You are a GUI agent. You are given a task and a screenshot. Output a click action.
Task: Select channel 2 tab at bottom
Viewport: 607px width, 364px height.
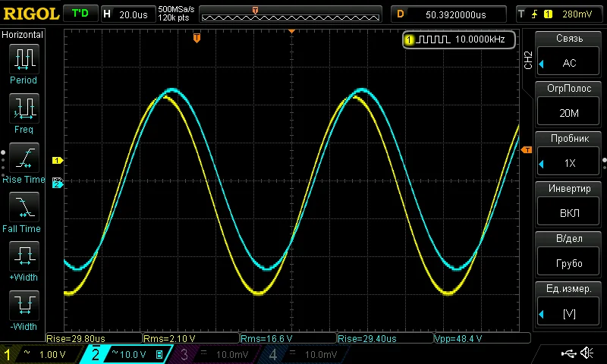[x=126, y=354]
